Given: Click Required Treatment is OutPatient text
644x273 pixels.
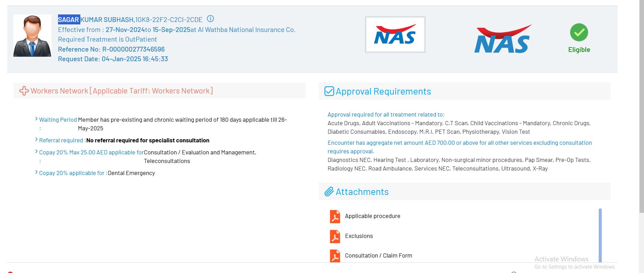Looking at the screenshot, I should 107,39.
